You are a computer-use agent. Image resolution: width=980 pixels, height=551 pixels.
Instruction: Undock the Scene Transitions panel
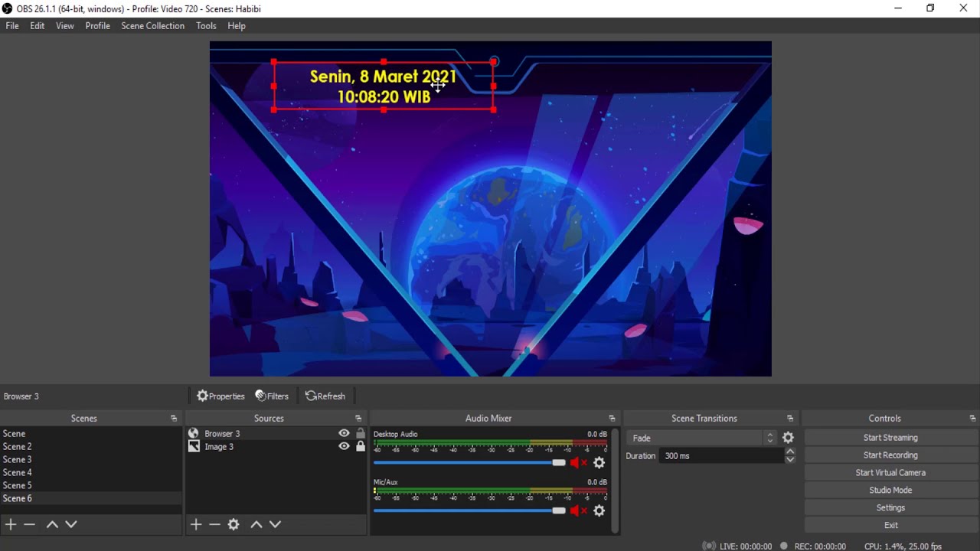790,419
